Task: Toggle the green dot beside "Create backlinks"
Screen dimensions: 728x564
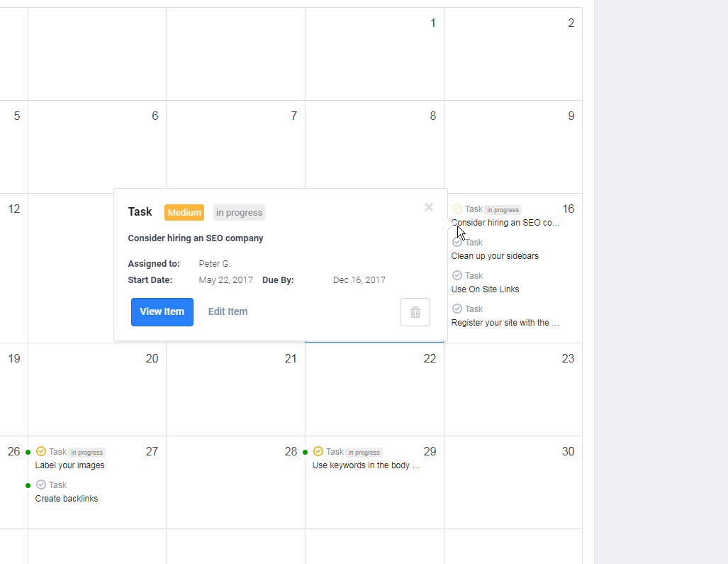Action: point(27,485)
